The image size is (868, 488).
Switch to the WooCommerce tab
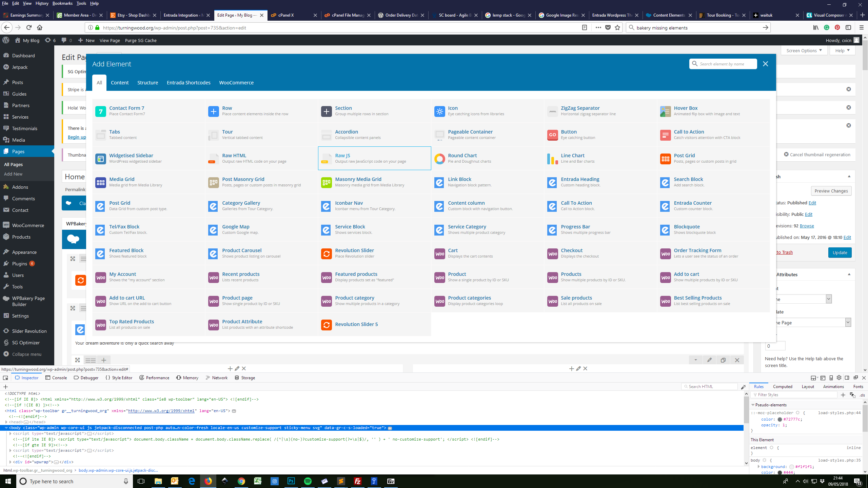tap(236, 83)
